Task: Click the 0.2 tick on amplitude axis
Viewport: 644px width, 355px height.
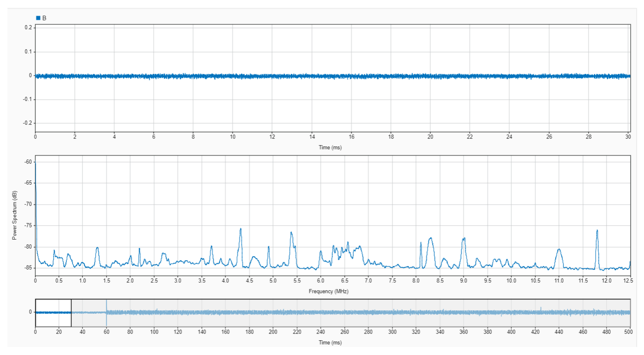Action: 28,28
